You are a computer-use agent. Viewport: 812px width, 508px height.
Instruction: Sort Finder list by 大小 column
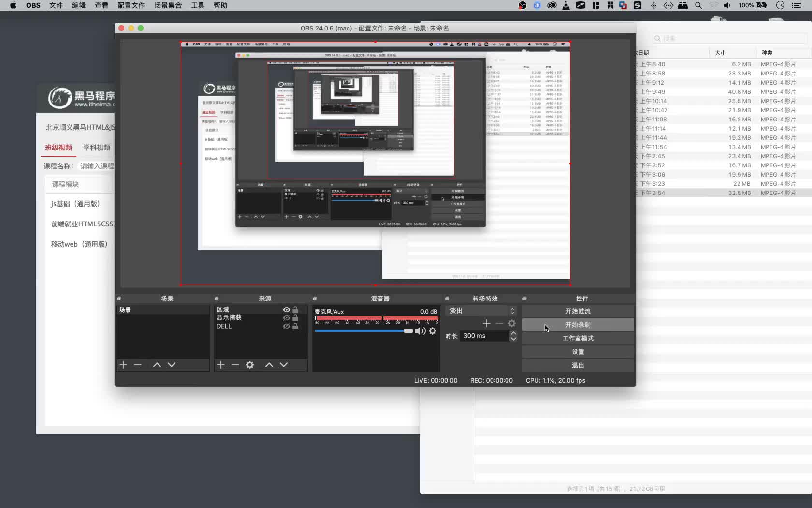pyautogui.click(x=732, y=53)
